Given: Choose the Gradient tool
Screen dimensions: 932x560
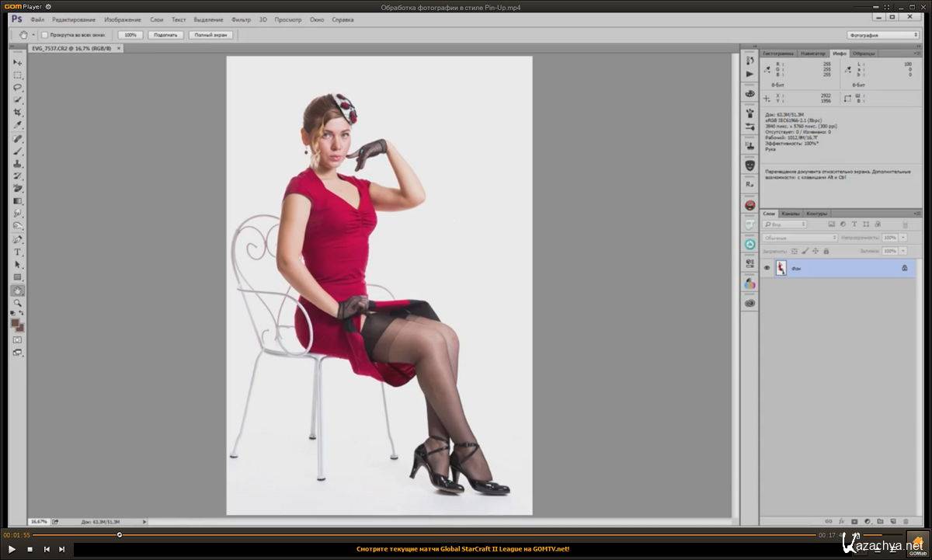Looking at the screenshot, I should click(17, 201).
